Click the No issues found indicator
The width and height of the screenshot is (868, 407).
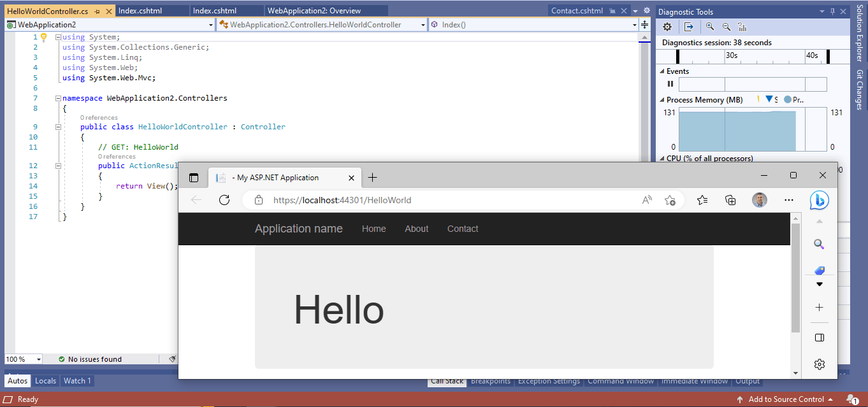(x=90, y=359)
